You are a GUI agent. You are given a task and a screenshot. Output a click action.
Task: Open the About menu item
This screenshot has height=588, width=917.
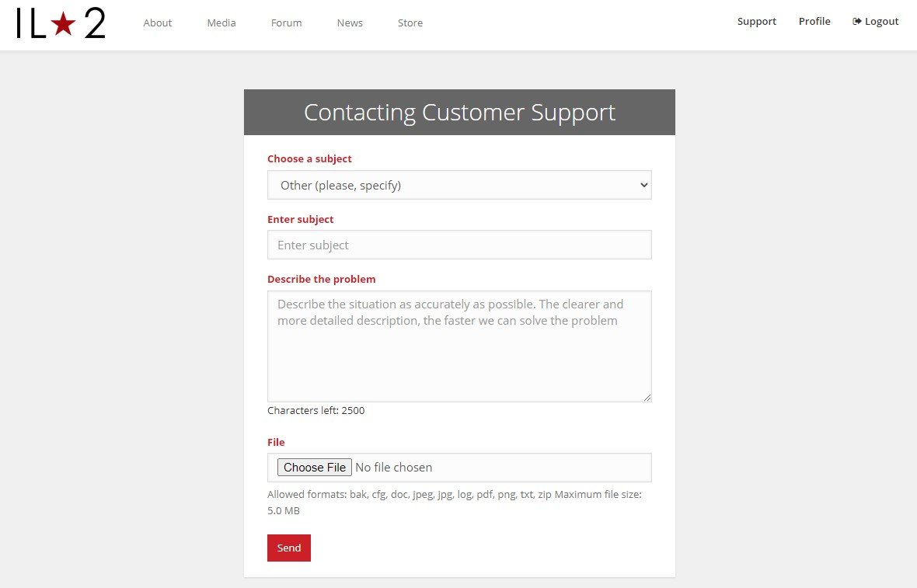point(157,23)
